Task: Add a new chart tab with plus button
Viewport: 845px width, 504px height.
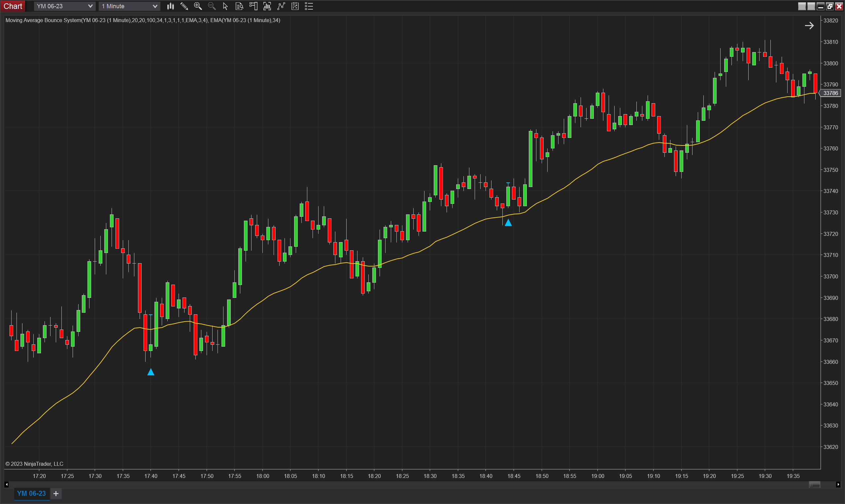Action: pyautogui.click(x=56, y=493)
